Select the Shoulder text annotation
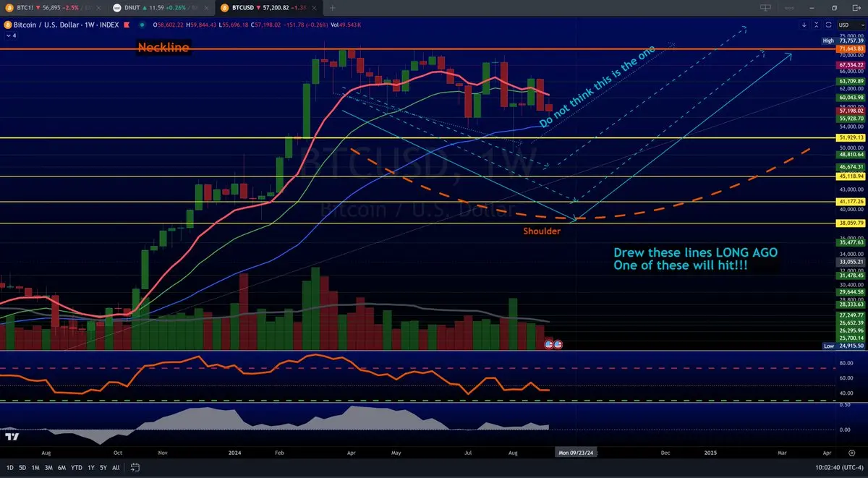 pos(542,232)
